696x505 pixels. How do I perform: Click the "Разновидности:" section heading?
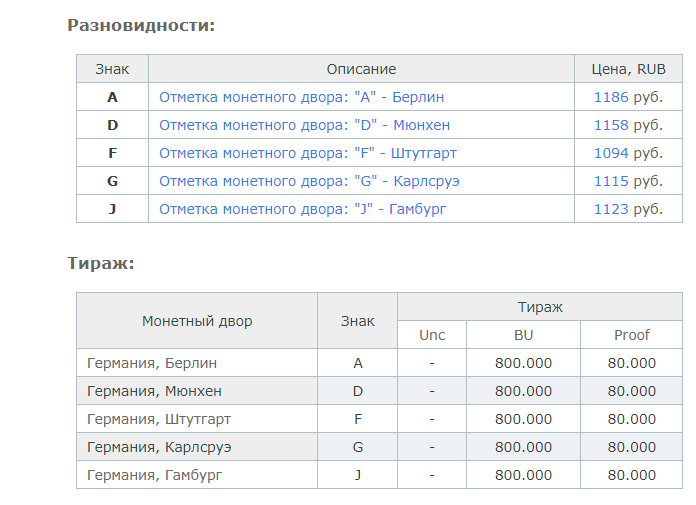[141, 25]
